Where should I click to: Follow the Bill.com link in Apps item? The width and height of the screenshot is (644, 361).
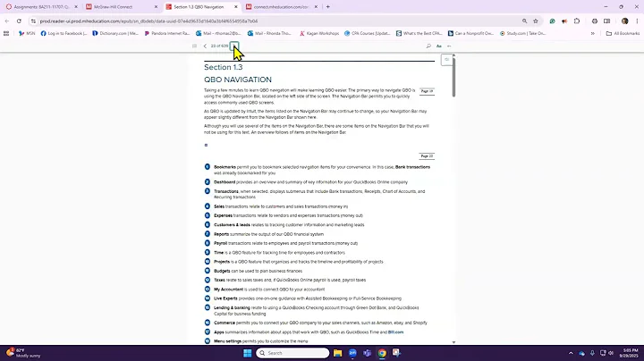coord(395,332)
